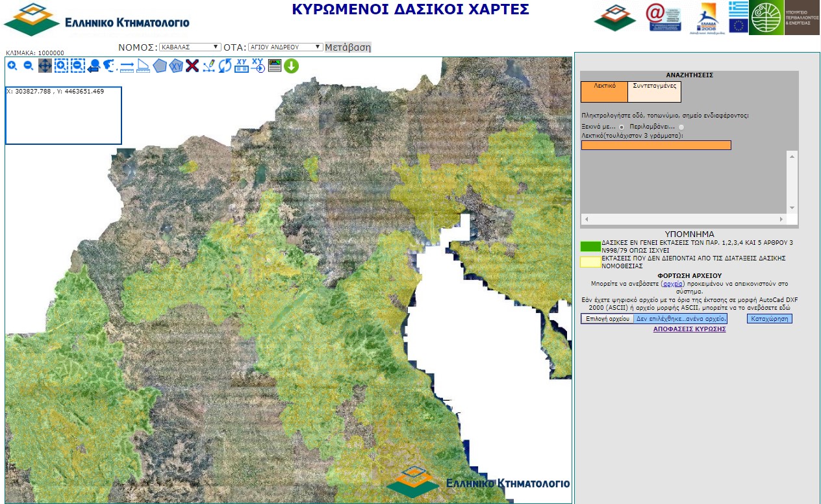Click the zoom in magnifier icon

tap(12, 66)
